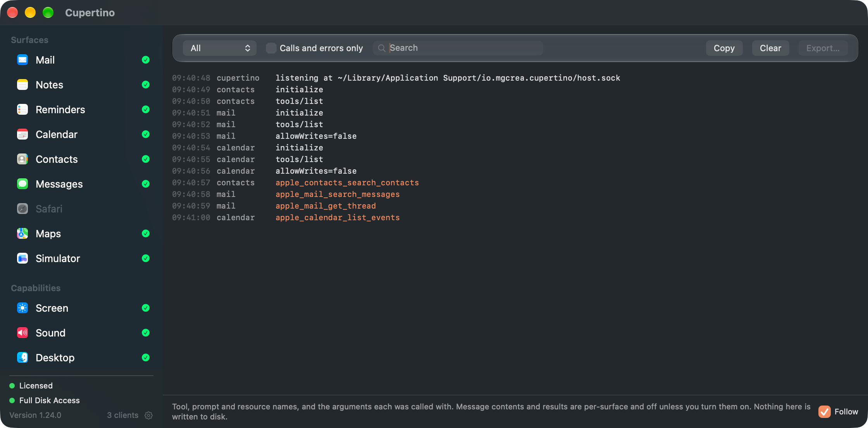
Task: Click the Full Disk Access status
Action: coord(50,400)
